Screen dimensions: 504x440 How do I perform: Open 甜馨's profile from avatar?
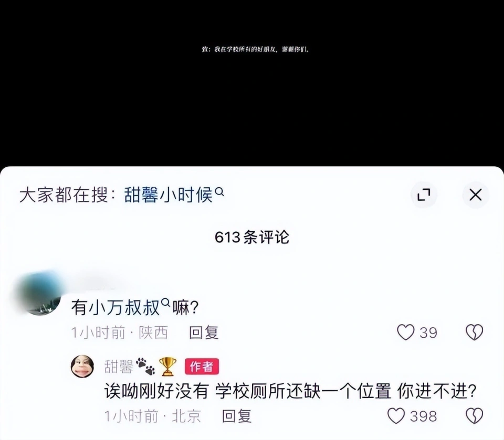pos(82,366)
